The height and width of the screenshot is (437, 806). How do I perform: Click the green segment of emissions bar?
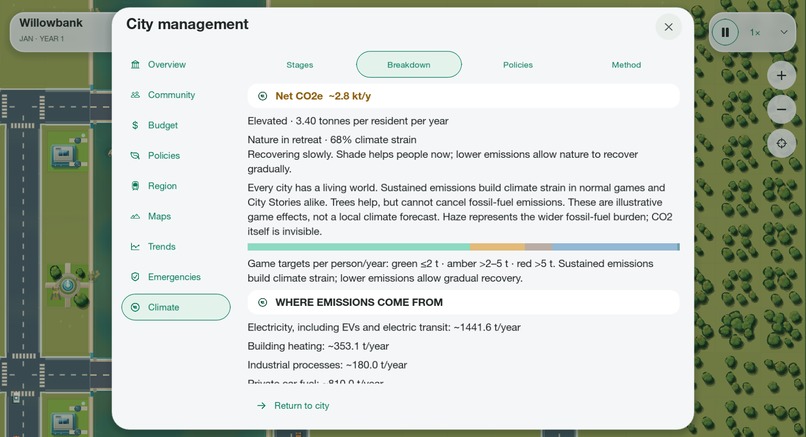coord(359,247)
